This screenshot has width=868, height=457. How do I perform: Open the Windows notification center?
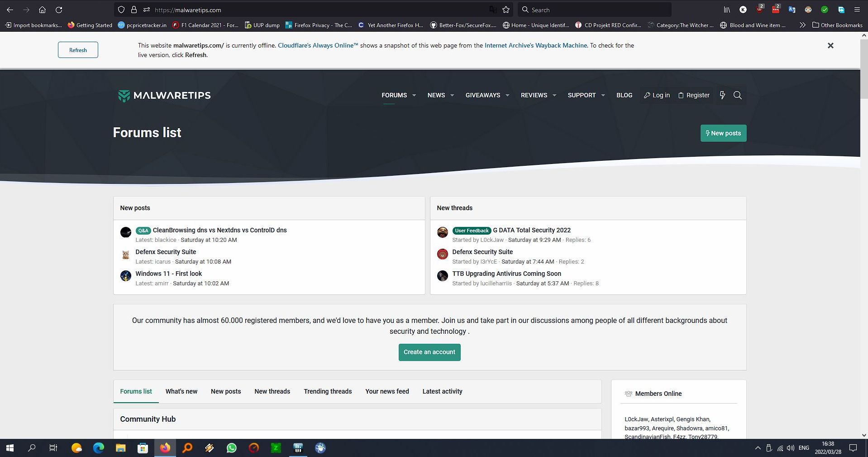pyautogui.click(x=853, y=448)
